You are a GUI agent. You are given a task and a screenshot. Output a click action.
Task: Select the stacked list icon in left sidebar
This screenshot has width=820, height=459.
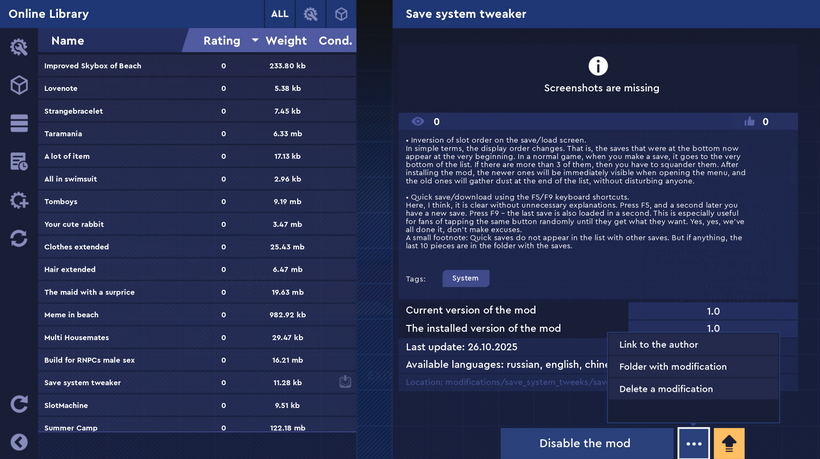(18, 123)
